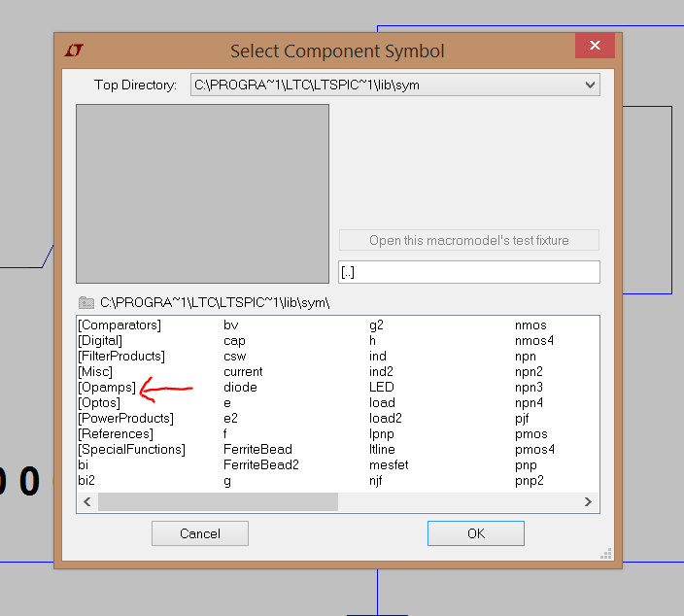
Task: Select the f symbol entry
Action: pyautogui.click(x=225, y=434)
